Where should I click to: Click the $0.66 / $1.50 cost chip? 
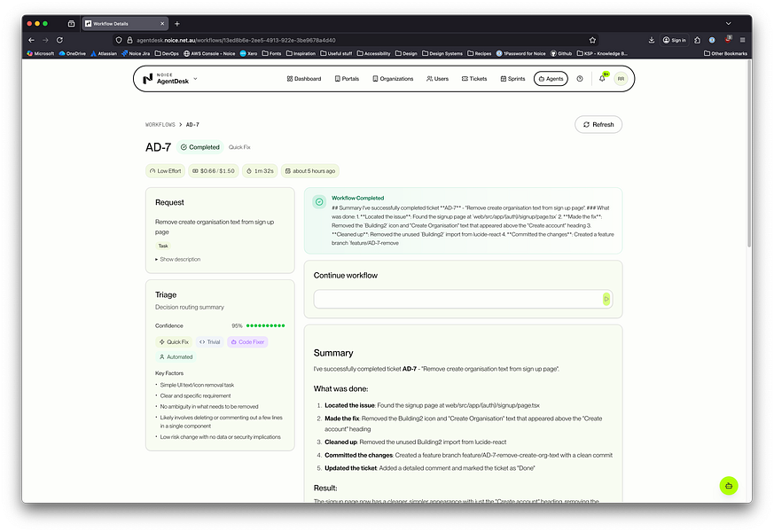pos(213,171)
